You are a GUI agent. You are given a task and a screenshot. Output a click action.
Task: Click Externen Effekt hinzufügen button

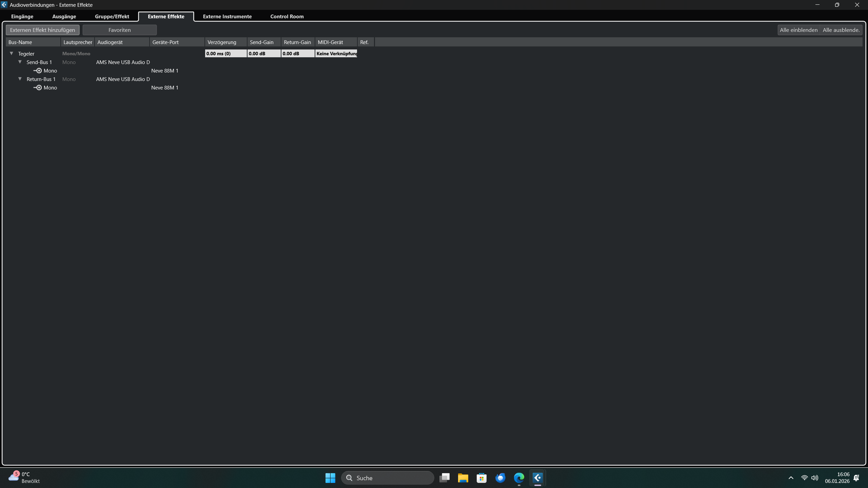(42, 30)
